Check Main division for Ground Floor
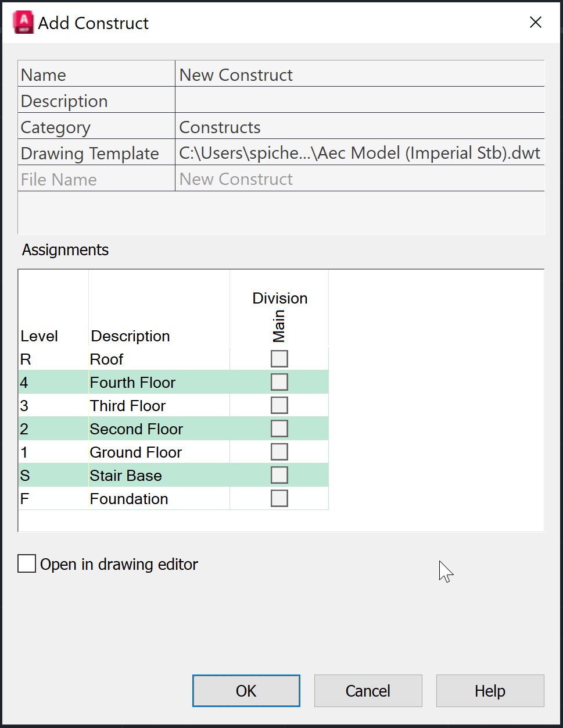Screen dimensions: 563x728 point(279,452)
